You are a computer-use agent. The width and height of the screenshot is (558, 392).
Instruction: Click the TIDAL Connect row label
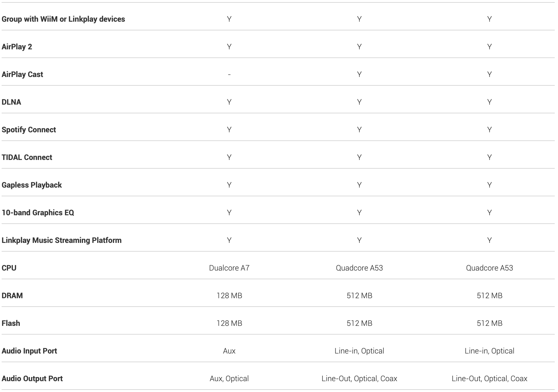coord(27,157)
